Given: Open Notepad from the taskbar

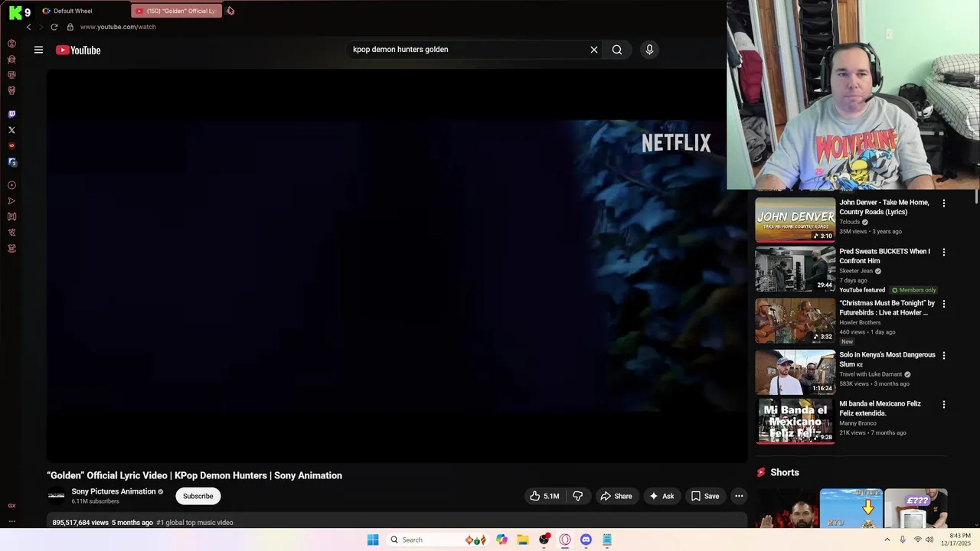Looking at the screenshot, I should point(606,540).
